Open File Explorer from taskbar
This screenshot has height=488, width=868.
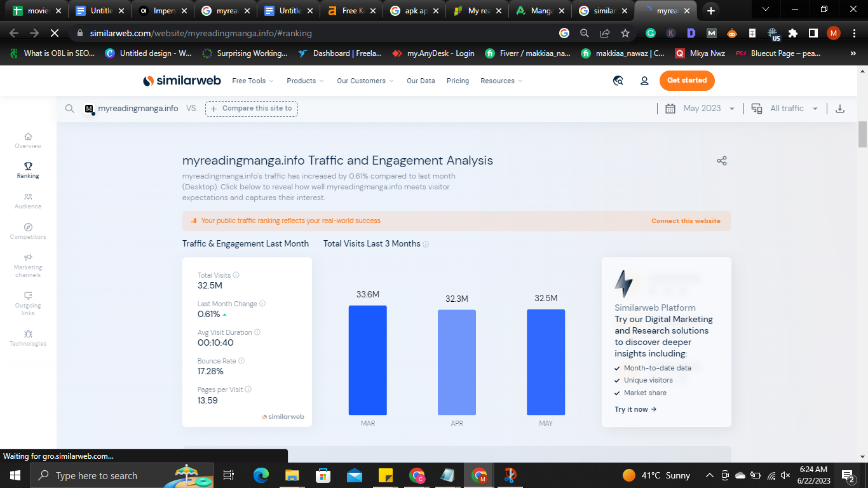pyautogui.click(x=292, y=475)
